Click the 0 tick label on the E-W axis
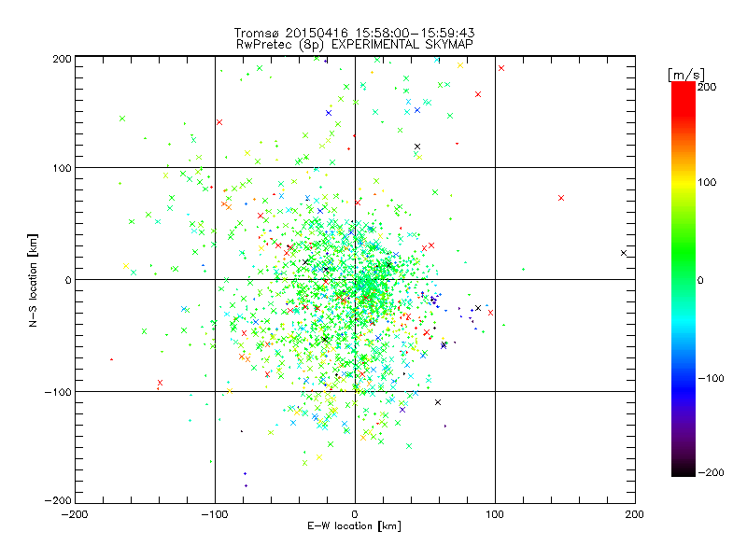747x560 pixels. tap(355, 514)
